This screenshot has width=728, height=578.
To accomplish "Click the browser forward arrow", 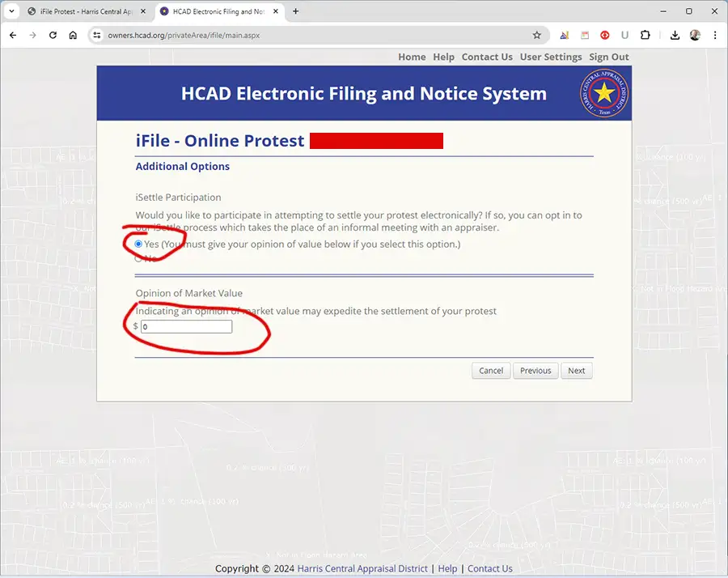I will tap(32, 36).
